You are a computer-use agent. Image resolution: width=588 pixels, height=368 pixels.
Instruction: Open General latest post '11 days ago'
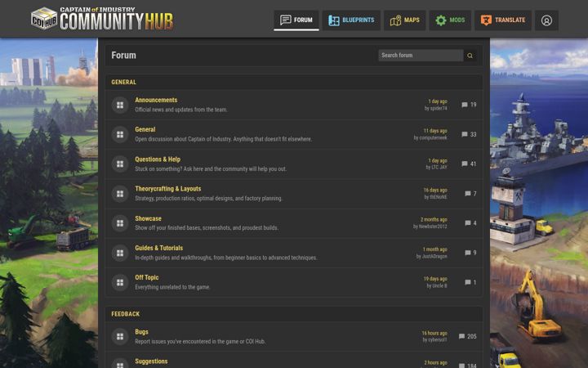[435, 131]
